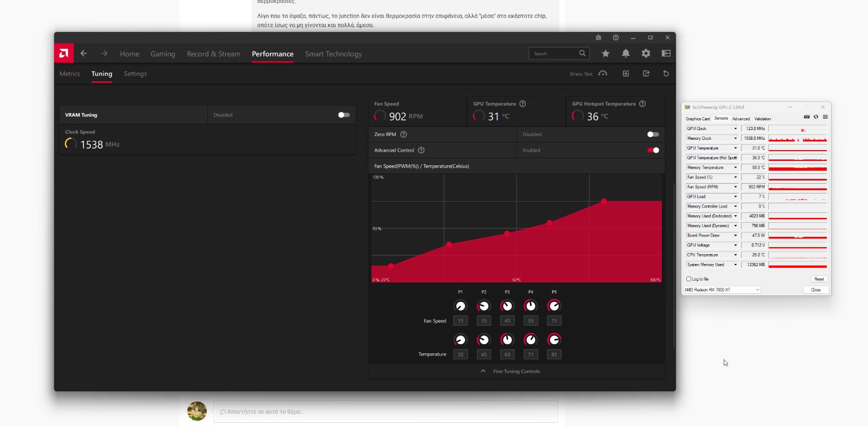The height and width of the screenshot is (426, 868).
Task: Switch to GPU-Z Graphics Card tab
Action: click(698, 119)
